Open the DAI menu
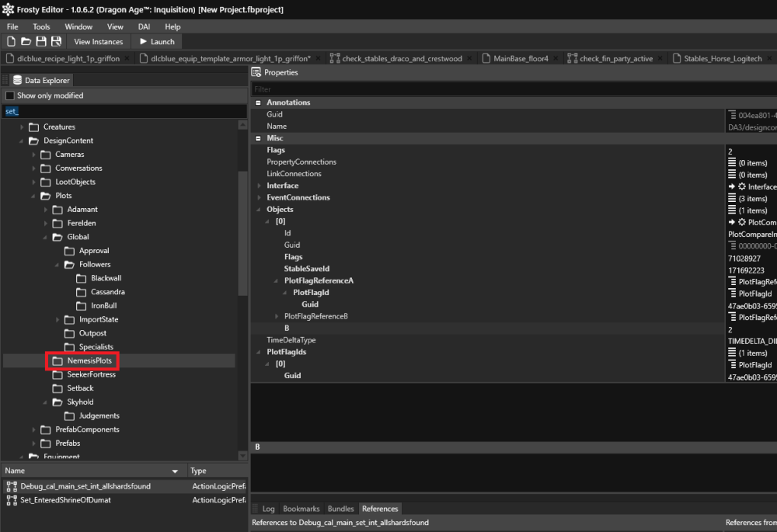Image resolution: width=777 pixels, height=532 pixels. pos(144,26)
